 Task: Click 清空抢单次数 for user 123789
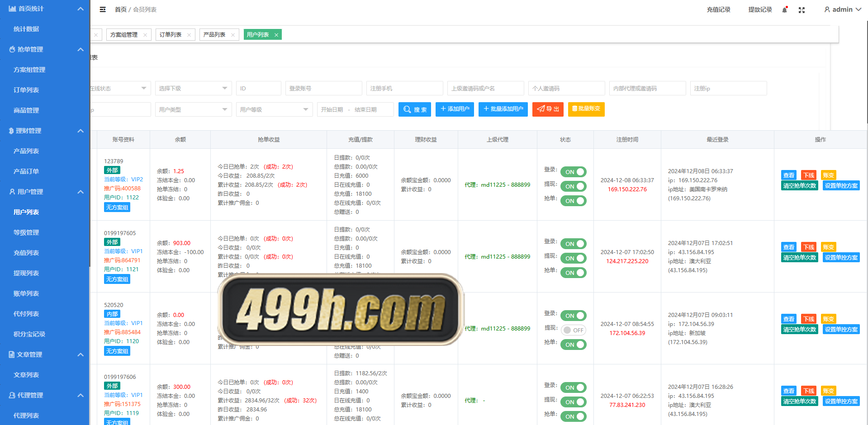click(800, 186)
